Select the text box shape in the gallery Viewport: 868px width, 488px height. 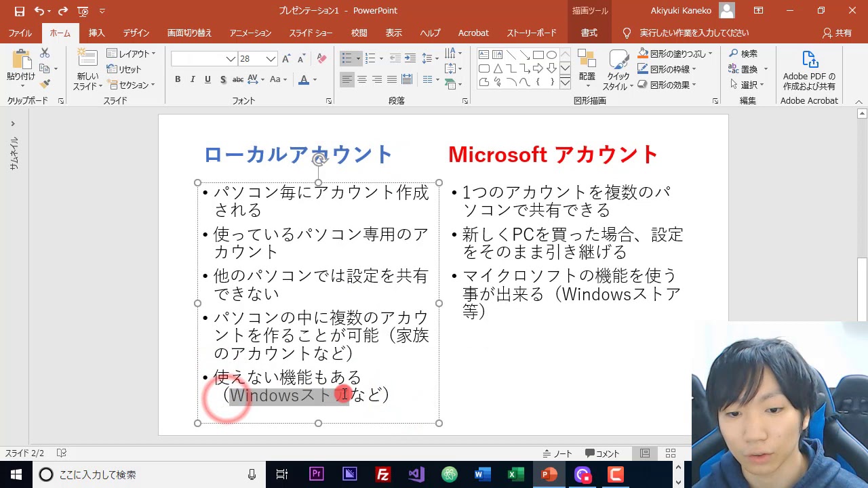[484, 55]
